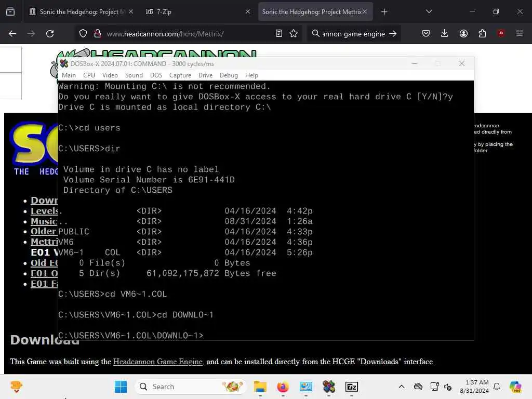The width and height of the screenshot is (532, 399).
Task: Open the DOSBox-X Drive menu
Action: click(x=205, y=75)
